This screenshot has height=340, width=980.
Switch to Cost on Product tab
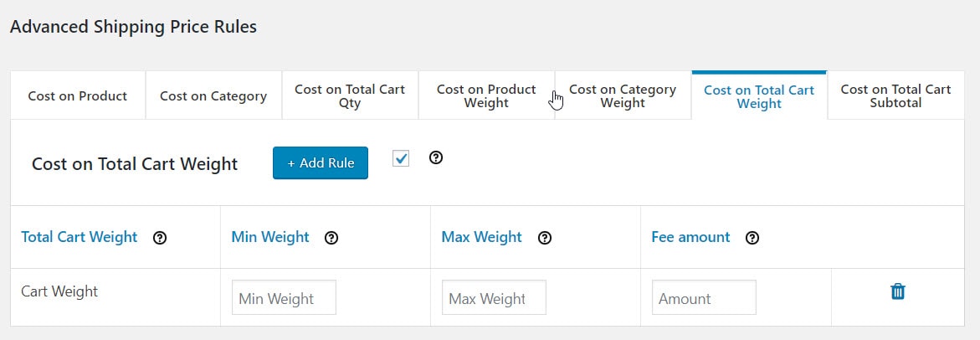pyautogui.click(x=78, y=96)
